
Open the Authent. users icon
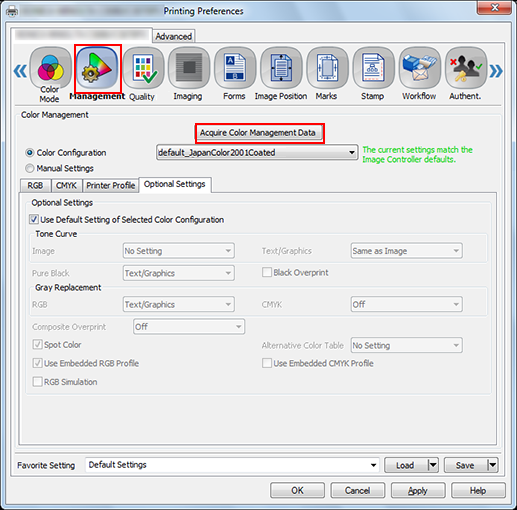pyautogui.click(x=466, y=68)
